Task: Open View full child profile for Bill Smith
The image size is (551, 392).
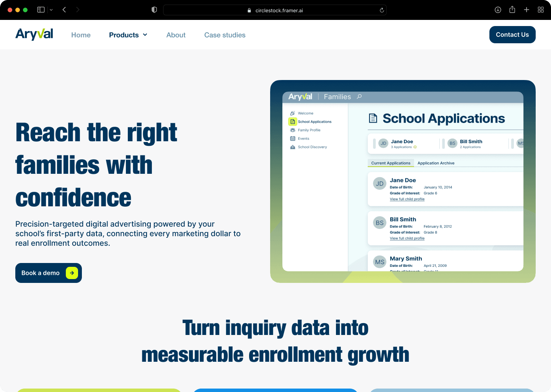Action: pos(407,238)
